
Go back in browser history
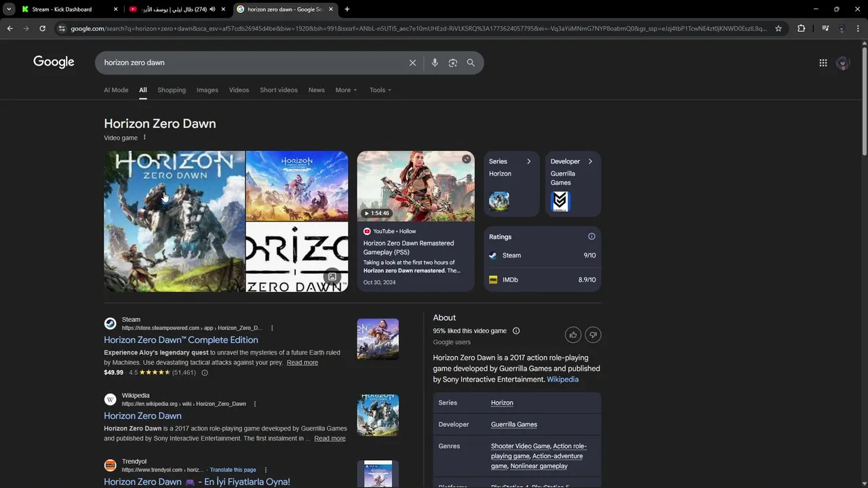[x=9, y=28]
